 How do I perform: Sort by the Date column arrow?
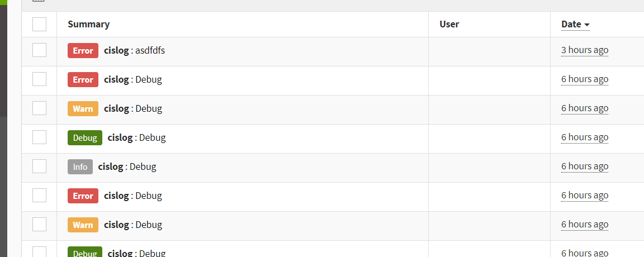(587, 25)
